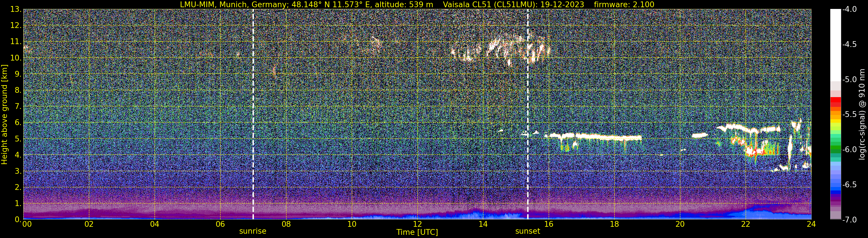Click the y-axis tick label '2.'

(x=18, y=188)
